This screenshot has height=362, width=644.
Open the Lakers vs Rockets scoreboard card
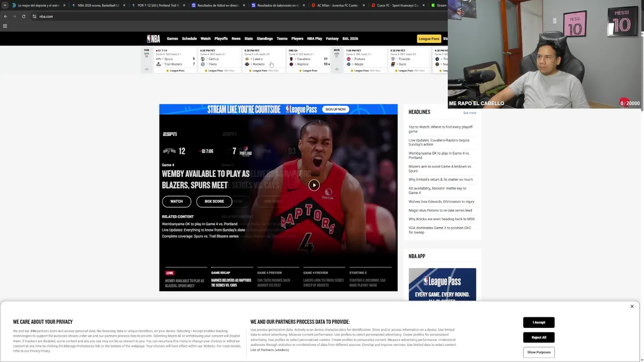264,60
